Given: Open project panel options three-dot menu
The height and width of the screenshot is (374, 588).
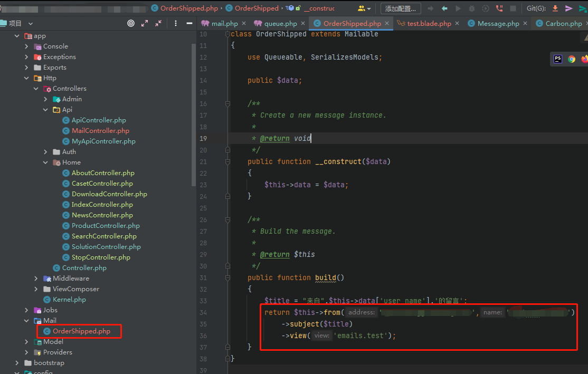Looking at the screenshot, I should pyautogui.click(x=175, y=23).
